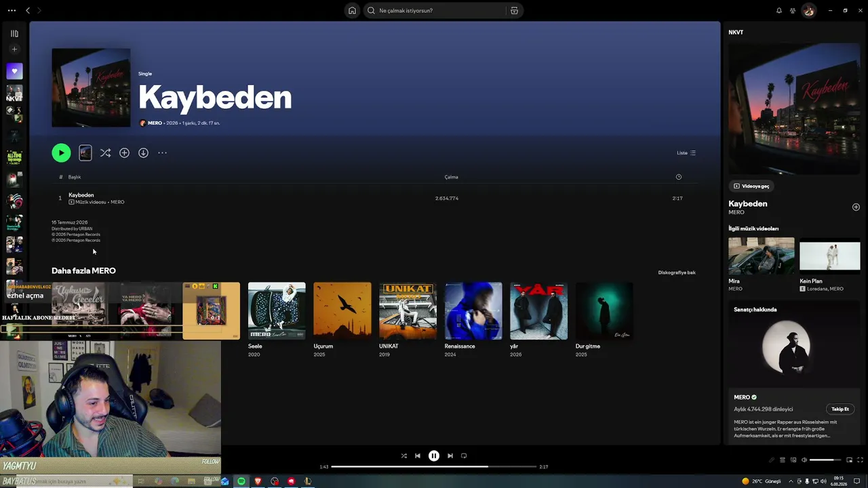Viewport: 868px width, 488px height.
Task: Open MERO link in the track row
Action: (117, 202)
